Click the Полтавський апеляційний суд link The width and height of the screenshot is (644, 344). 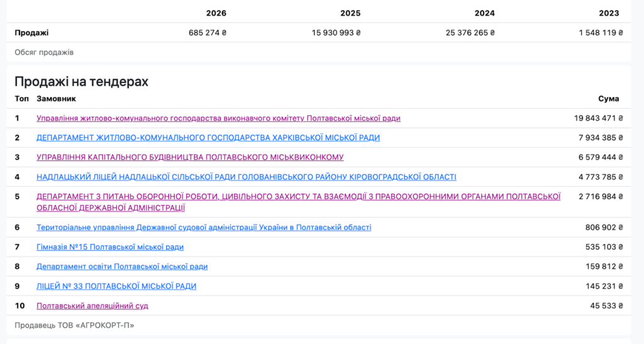(x=92, y=306)
